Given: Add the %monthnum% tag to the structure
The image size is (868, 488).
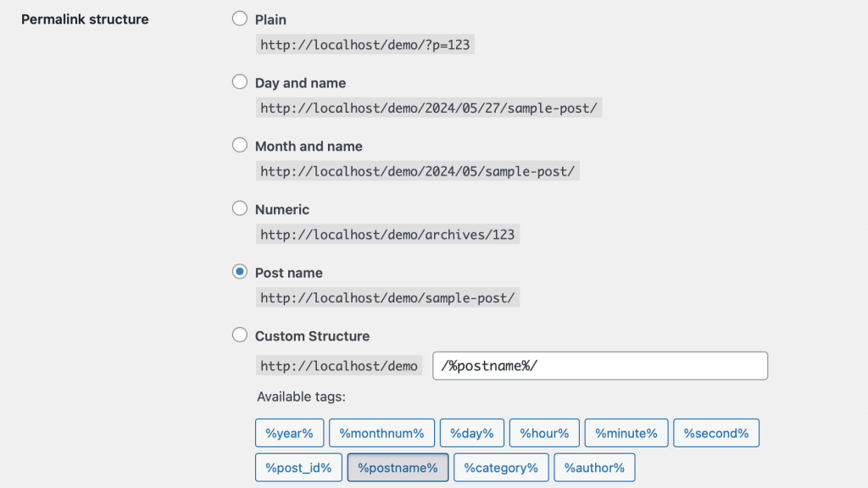Looking at the screenshot, I should [x=382, y=433].
